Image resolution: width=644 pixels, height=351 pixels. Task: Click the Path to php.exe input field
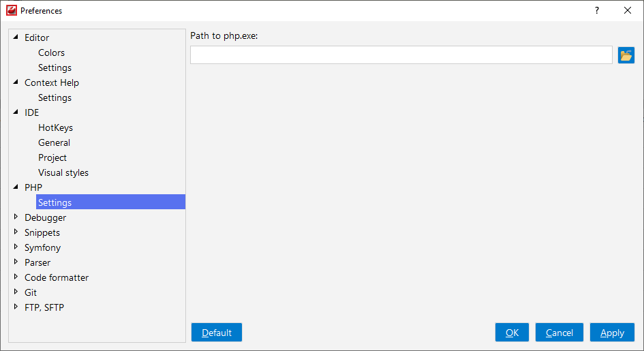tap(401, 55)
